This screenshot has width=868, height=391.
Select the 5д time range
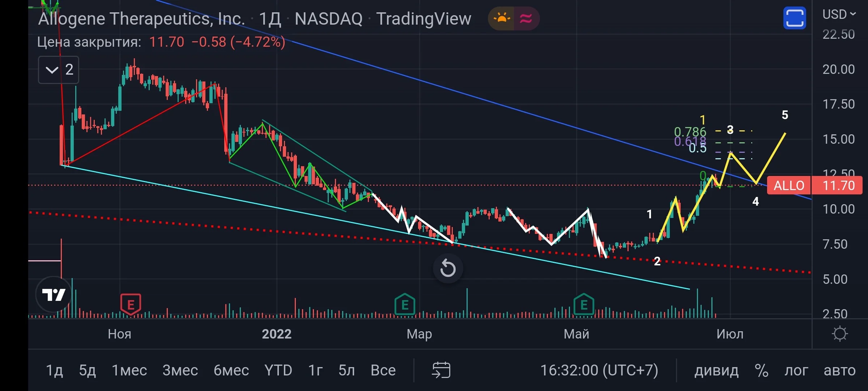[x=88, y=370]
